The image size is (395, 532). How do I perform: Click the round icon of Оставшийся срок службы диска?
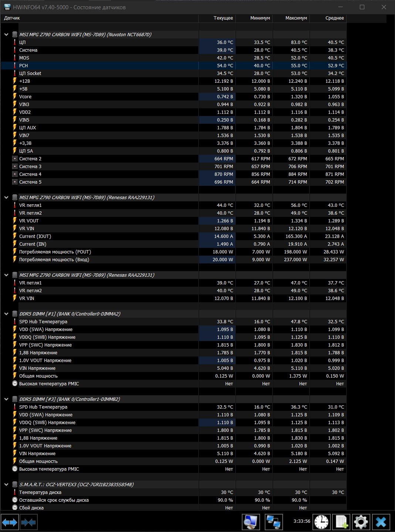15,500
